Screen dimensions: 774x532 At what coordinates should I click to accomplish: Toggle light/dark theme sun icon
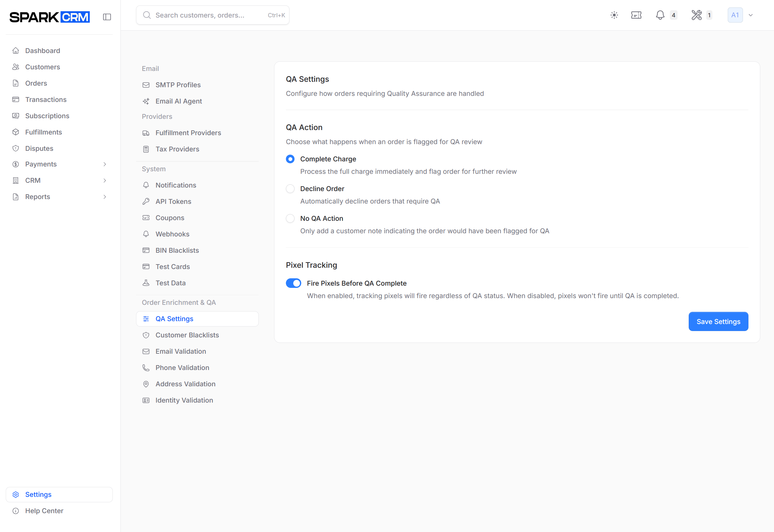614,15
